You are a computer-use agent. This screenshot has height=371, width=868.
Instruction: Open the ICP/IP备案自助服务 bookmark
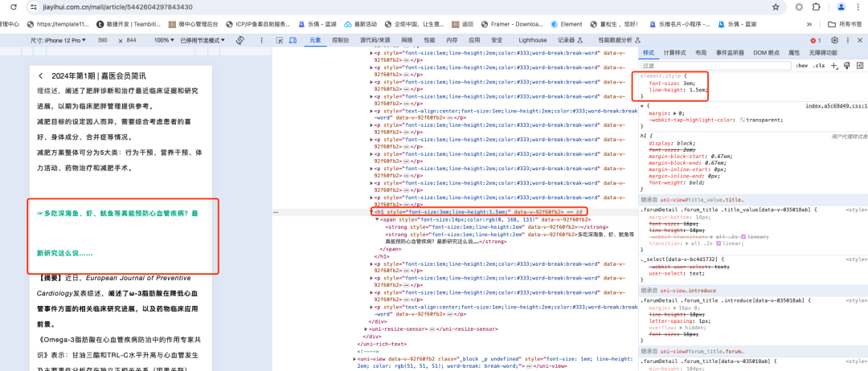[258, 24]
